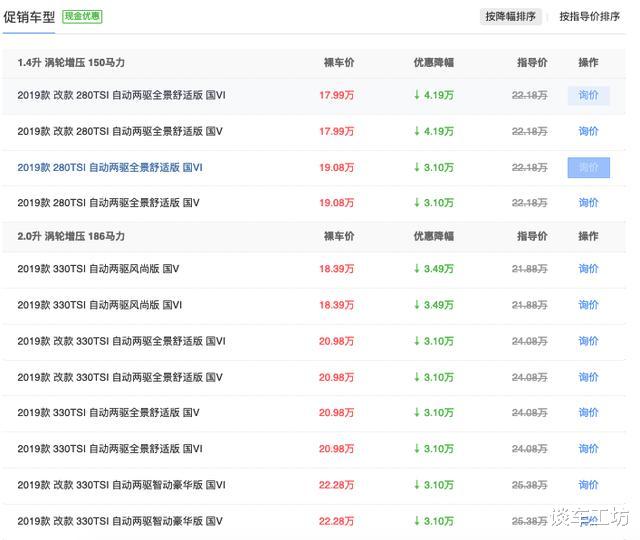Open model 2019款 330TSI 自动两驱风尚版 国V
This screenshot has height=540, width=640.
coord(98,269)
